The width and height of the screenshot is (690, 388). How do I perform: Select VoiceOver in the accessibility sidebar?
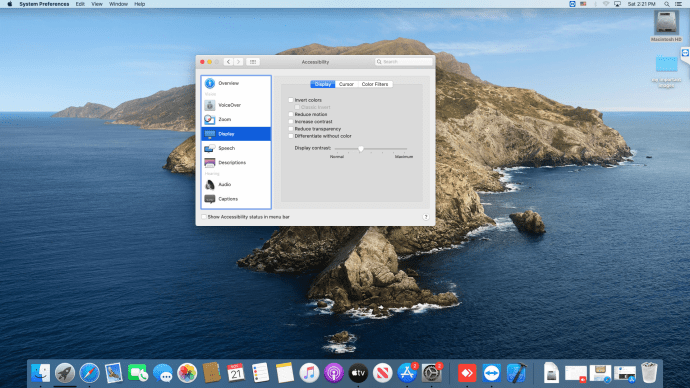(x=236, y=105)
